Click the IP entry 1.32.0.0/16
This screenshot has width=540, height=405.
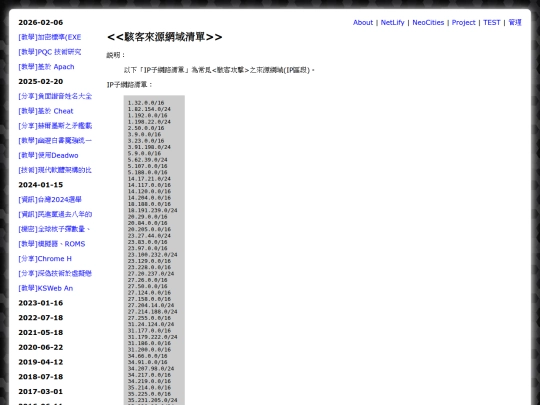coord(146,103)
